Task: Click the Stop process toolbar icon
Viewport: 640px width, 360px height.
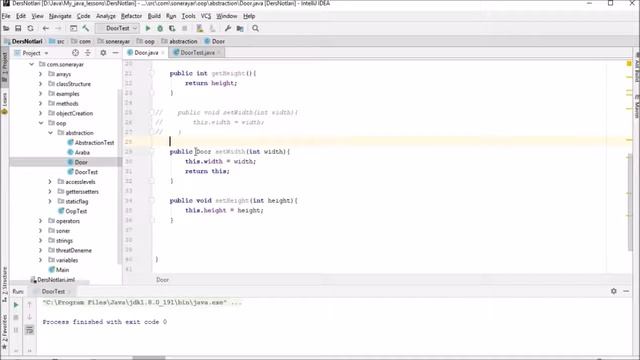Action: (184, 29)
